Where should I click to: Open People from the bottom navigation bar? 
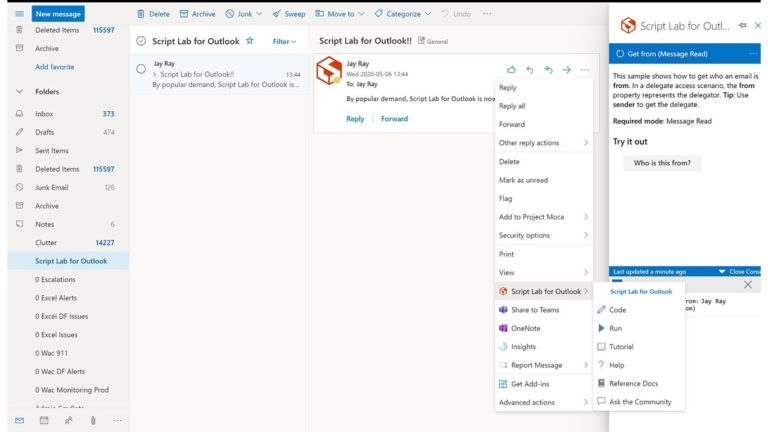click(x=69, y=420)
